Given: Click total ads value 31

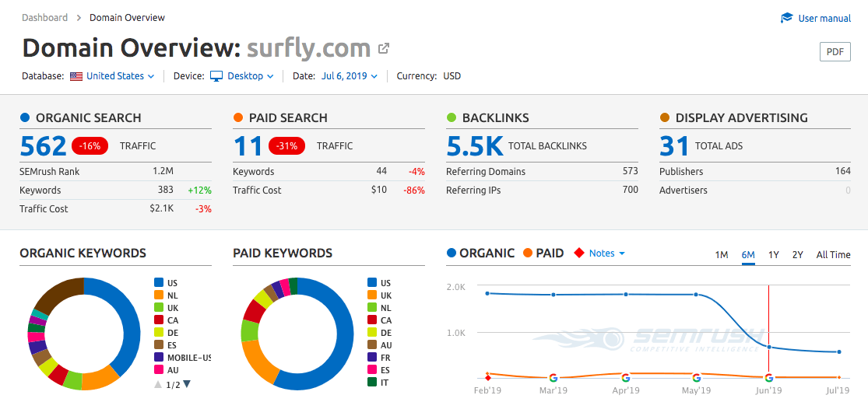Looking at the screenshot, I should tap(674, 146).
